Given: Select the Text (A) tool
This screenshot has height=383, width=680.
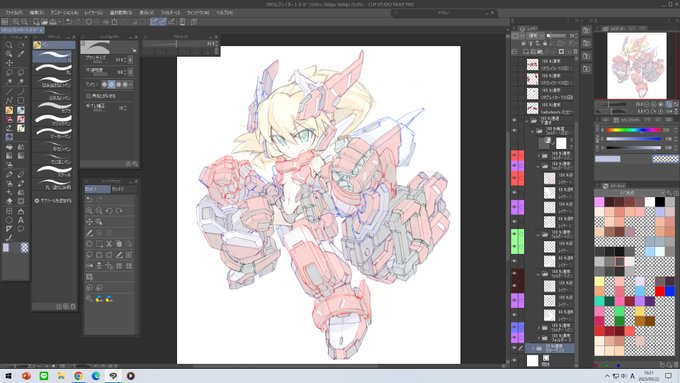Looking at the screenshot, I should click(20, 220).
